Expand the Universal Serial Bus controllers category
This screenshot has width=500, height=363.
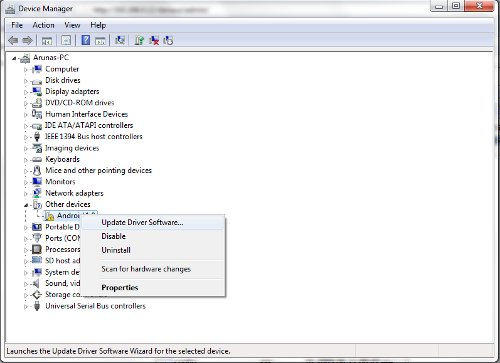click(x=26, y=306)
